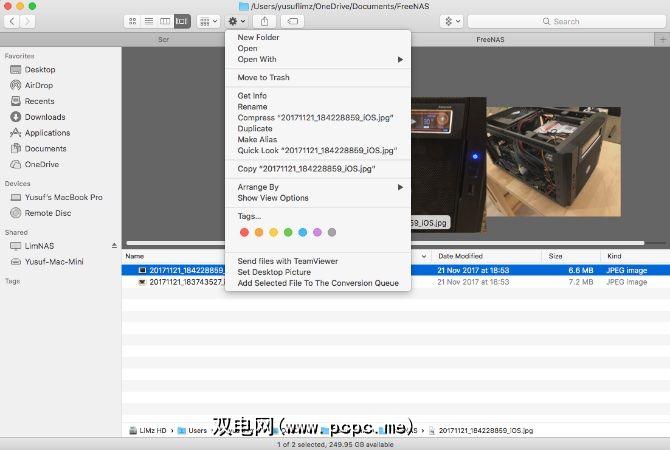Sort by the Date Modified column
This screenshot has height=450, width=670.
[x=486, y=256]
